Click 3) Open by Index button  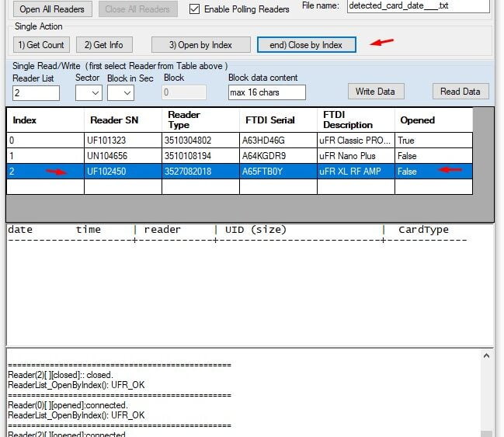201,45
